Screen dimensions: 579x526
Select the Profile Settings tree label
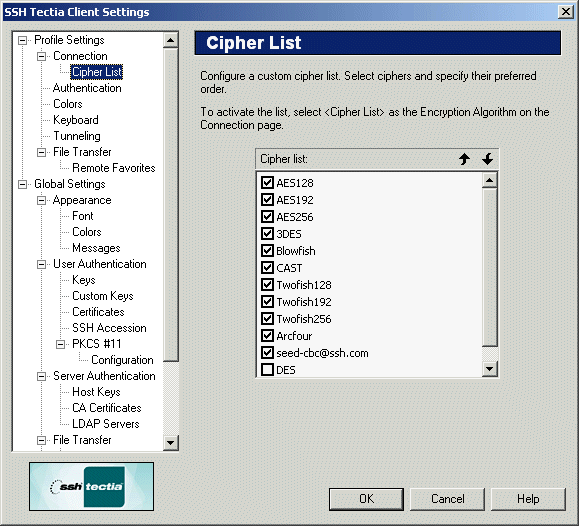[69, 40]
